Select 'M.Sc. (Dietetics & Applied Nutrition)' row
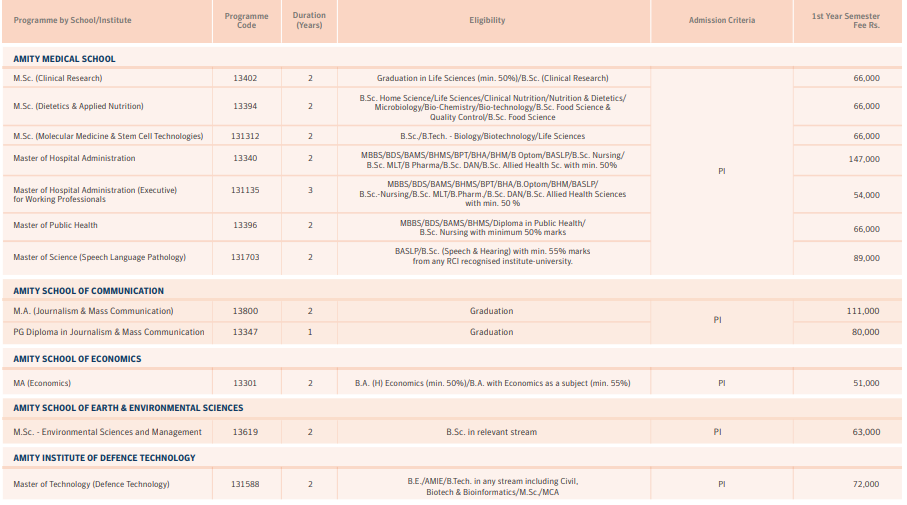This screenshot has width=907, height=505. tap(78, 106)
